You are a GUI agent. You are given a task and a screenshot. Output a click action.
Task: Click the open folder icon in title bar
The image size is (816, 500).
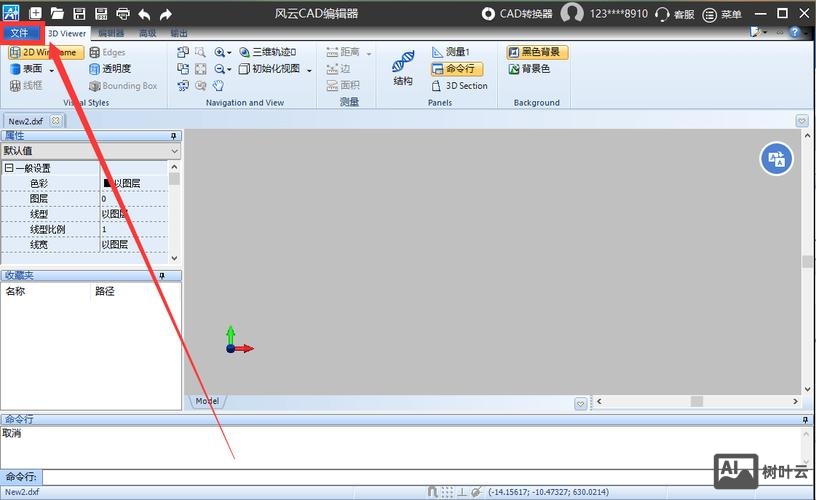[x=57, y=14]
